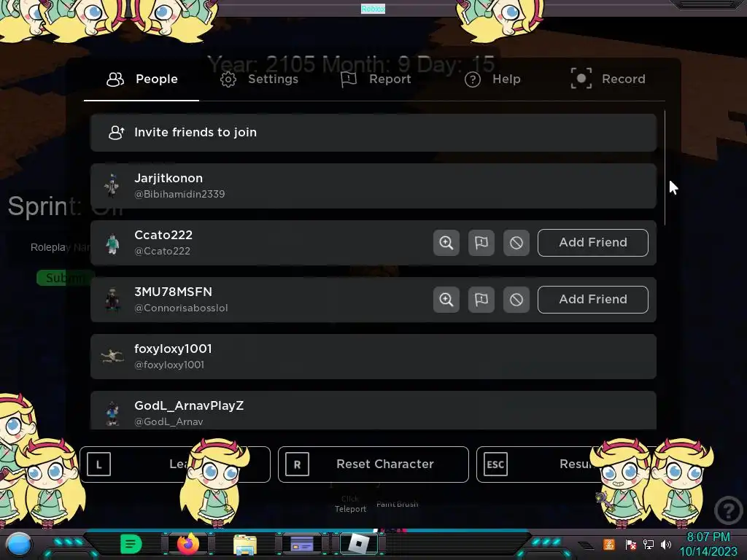Viewport: 747px width, 560px height.
Task: Open the Windows Start orb
Action: pos(18,544)
